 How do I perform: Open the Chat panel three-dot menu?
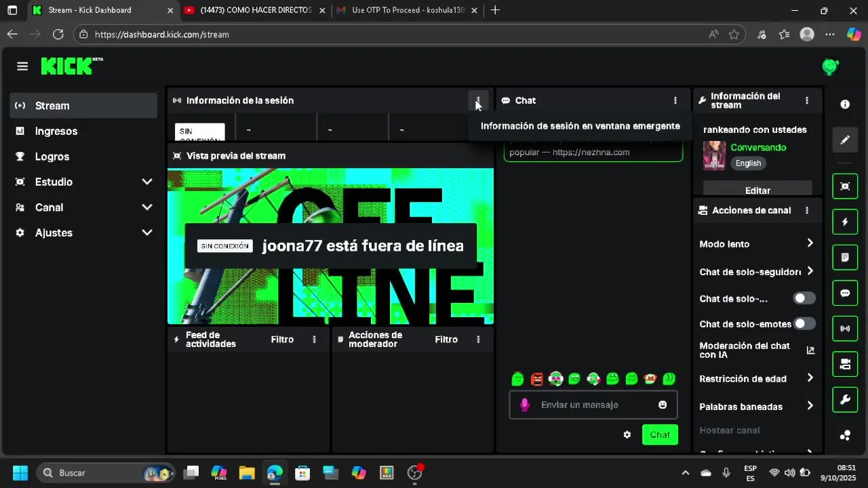tap(675, 100)
